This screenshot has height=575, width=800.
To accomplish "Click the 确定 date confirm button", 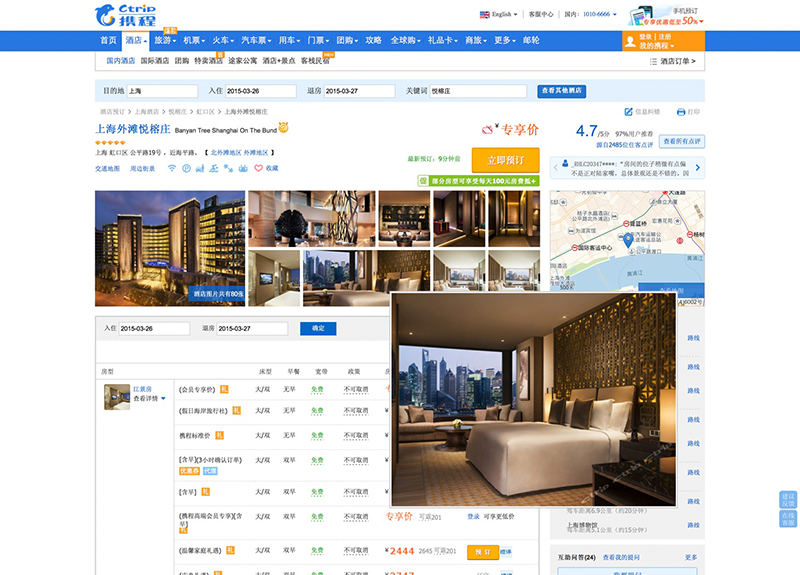I will pyautogui.click(x=318, y=329).
